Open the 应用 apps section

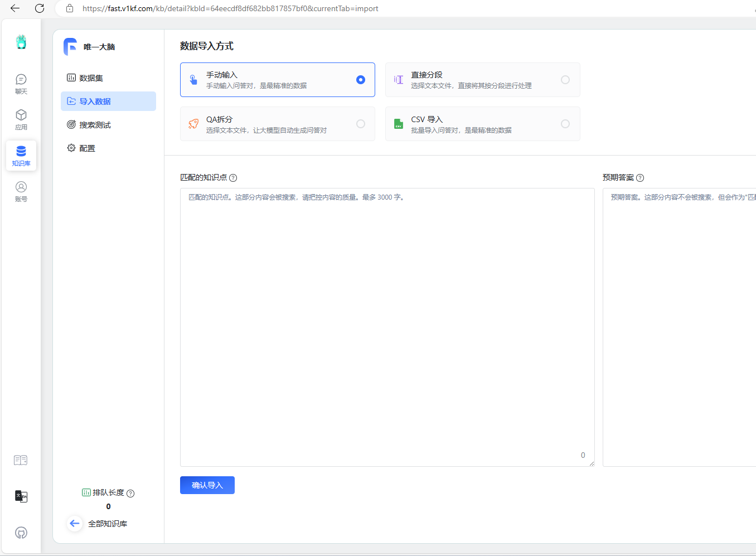(x=21, y=120)
